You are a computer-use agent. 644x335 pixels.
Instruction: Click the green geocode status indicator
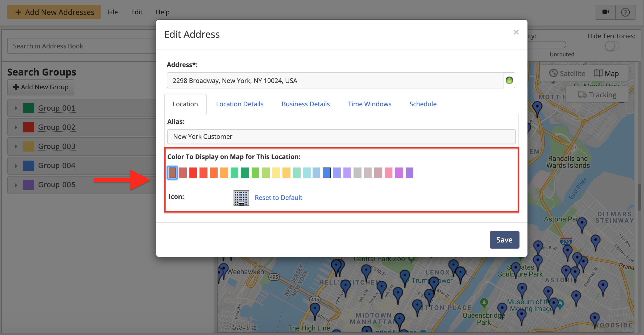[509, 80]
